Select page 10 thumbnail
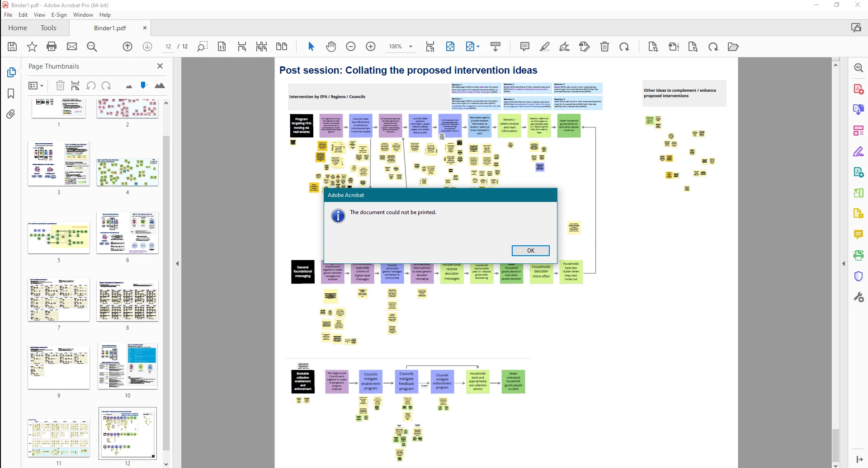 [x=127, y=366]
